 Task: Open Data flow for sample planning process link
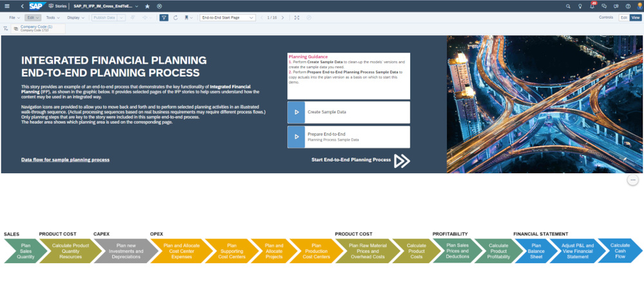click(65, 160)
